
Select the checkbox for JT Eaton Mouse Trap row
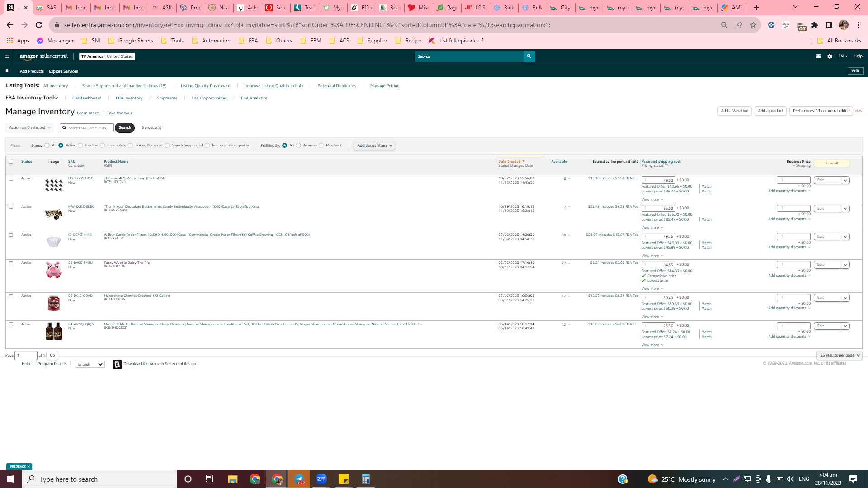tap(11, 178)
